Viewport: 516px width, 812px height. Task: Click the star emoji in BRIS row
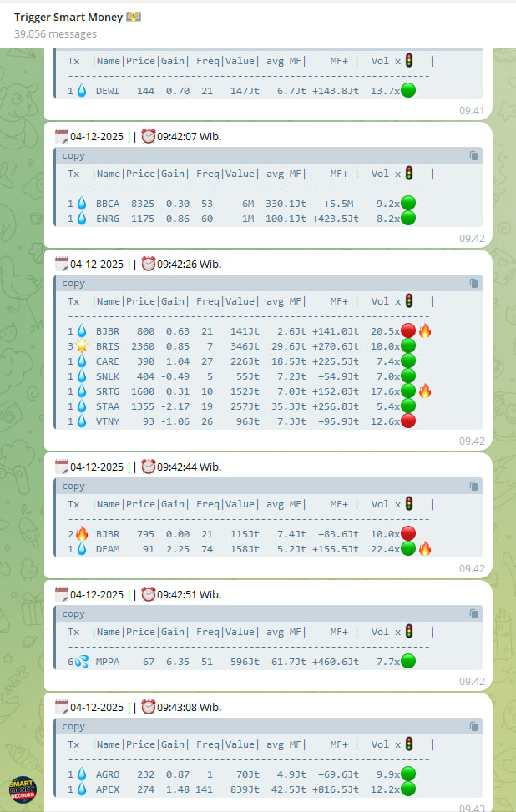(x=82, y=346)
